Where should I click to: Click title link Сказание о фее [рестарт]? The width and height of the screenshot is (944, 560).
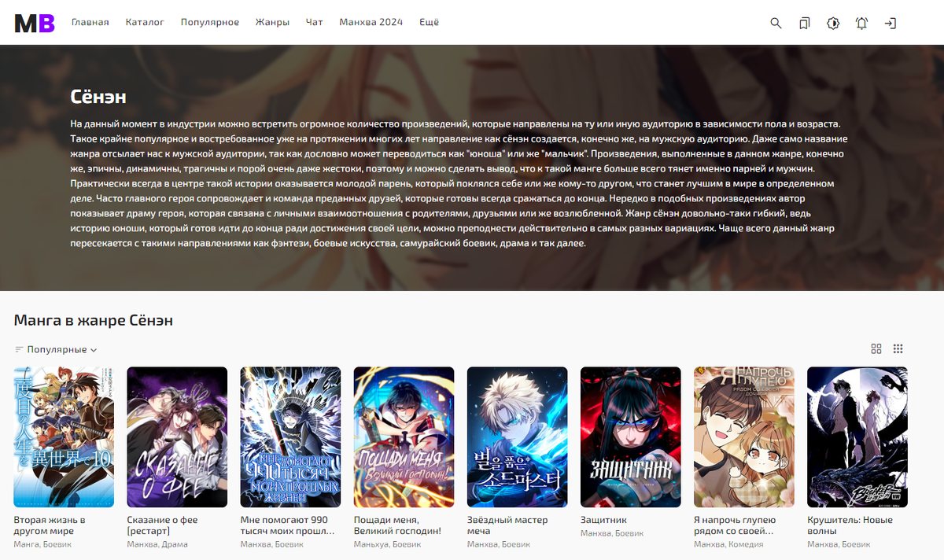(163, 525)
